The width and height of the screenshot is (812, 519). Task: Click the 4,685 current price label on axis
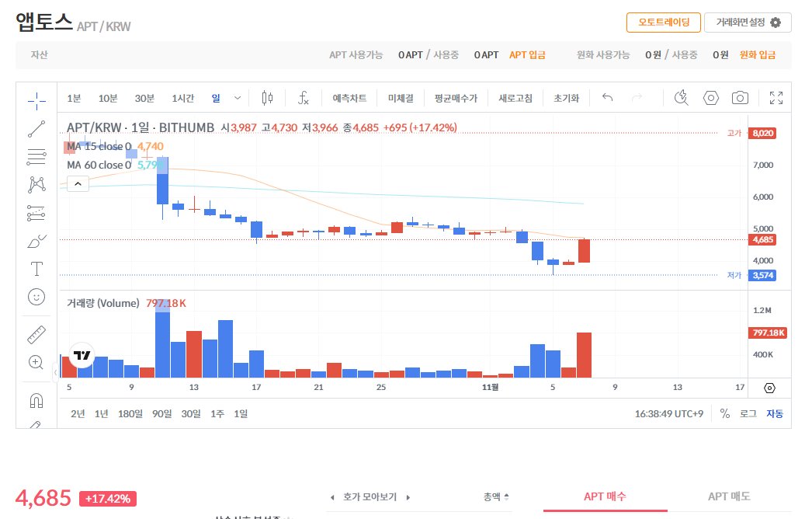click(x=762, y=239)
